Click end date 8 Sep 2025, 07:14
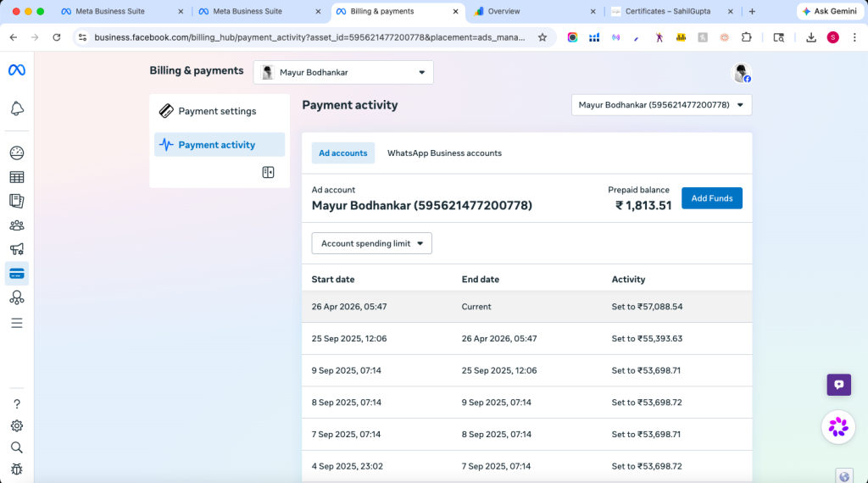 coord(496,435)
